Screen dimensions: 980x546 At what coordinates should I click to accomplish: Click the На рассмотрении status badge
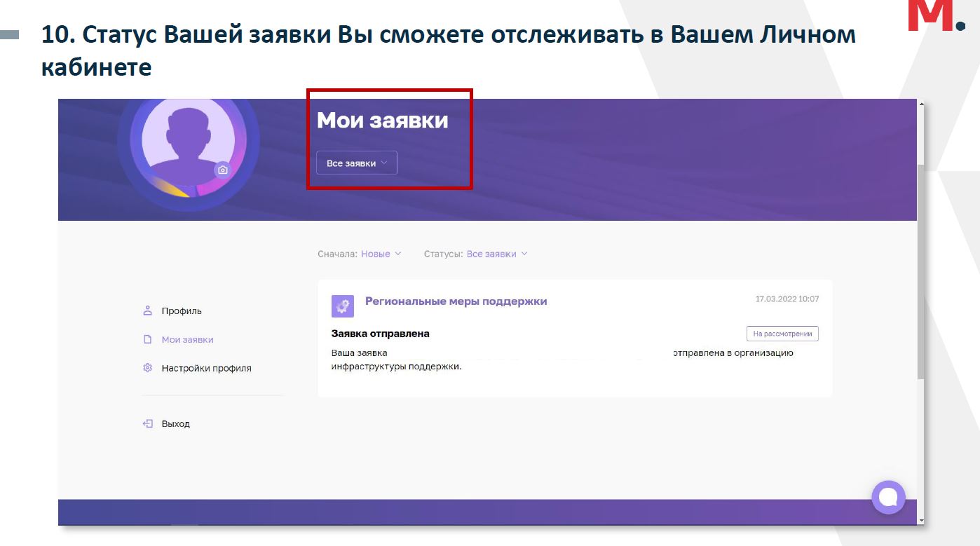tap(782, 334)
